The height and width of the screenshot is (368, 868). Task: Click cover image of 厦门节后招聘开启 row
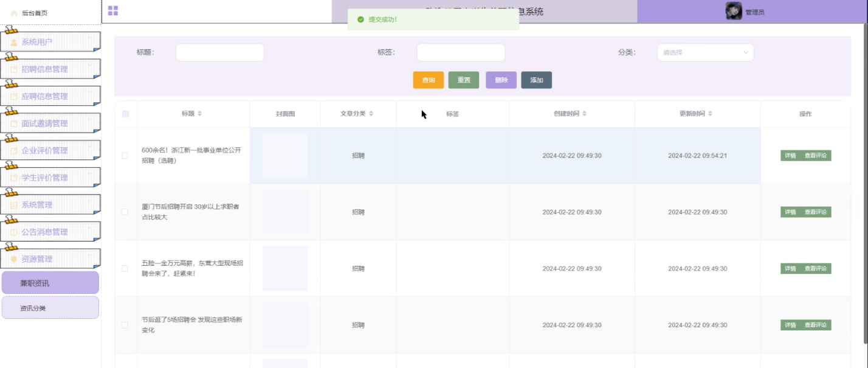pyautogui.click(x=285, y=212)
